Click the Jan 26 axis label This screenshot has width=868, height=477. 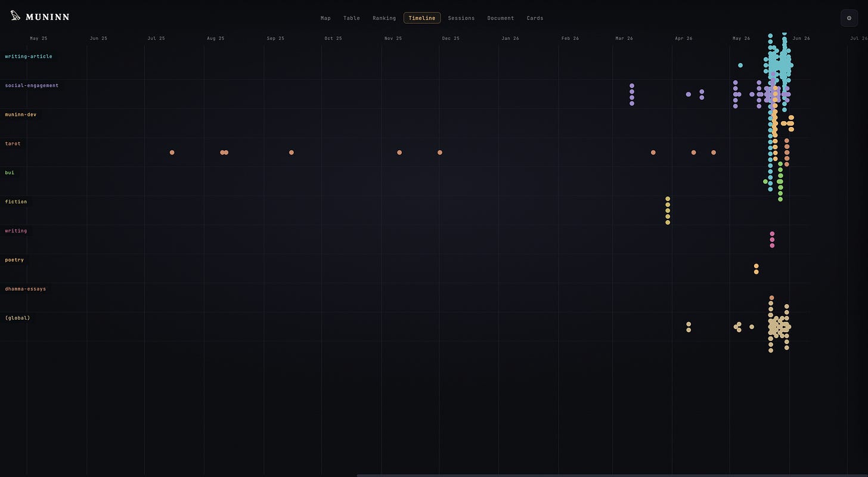[510, 38]
